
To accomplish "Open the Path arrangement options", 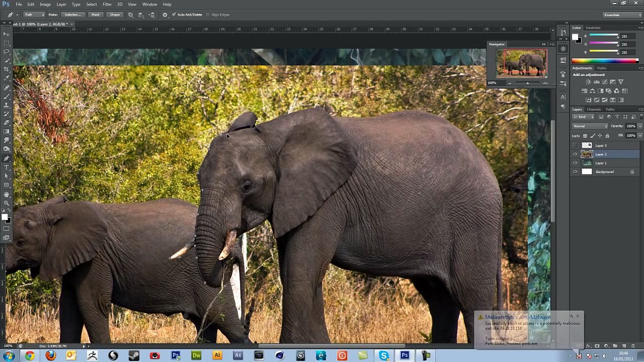I will [x=152, y=15].
